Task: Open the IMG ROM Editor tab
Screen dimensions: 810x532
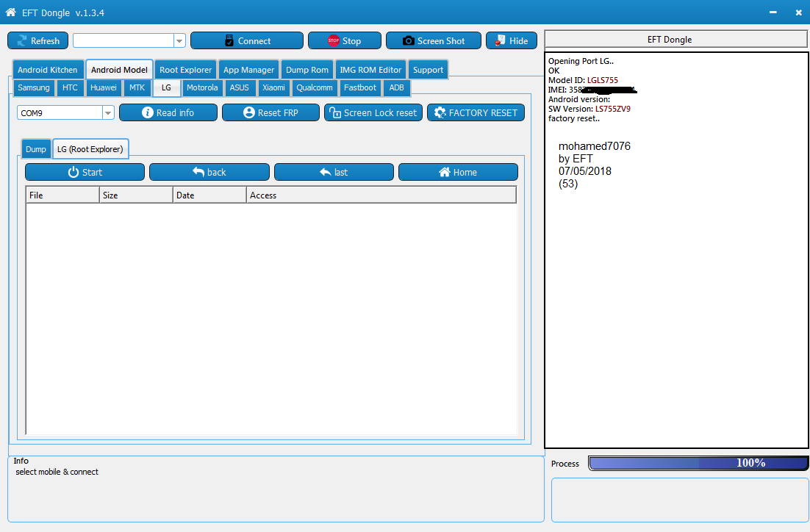Action: coord(370,70)
